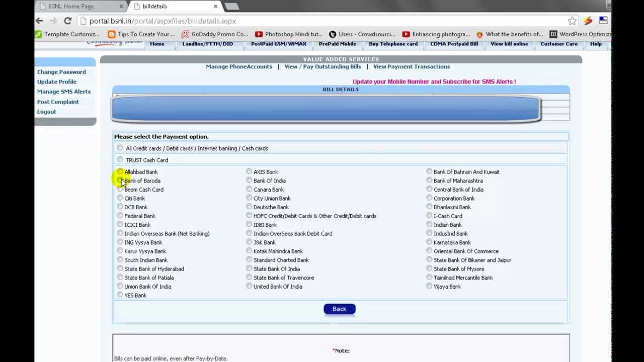This screenshot has width=644, height=362.
Task: Open a new browser tab
Action: (x=231, y=6)
